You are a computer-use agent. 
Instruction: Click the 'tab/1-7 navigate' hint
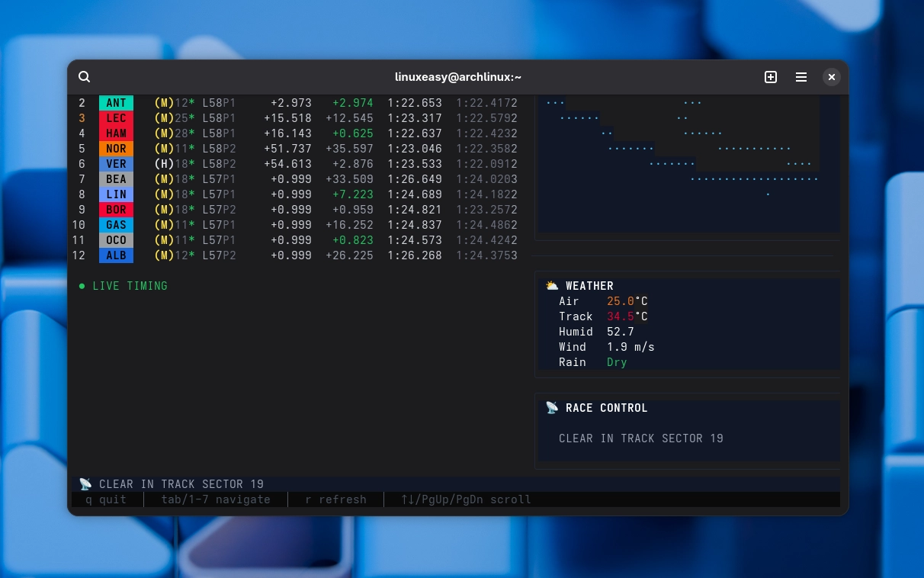(216, 499)
